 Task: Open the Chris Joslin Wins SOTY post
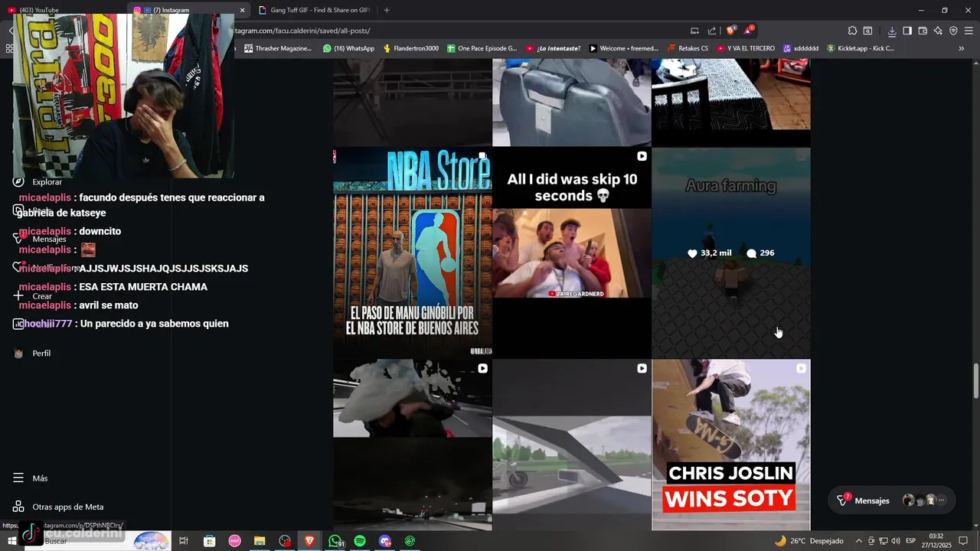click(x=730, y=445)
